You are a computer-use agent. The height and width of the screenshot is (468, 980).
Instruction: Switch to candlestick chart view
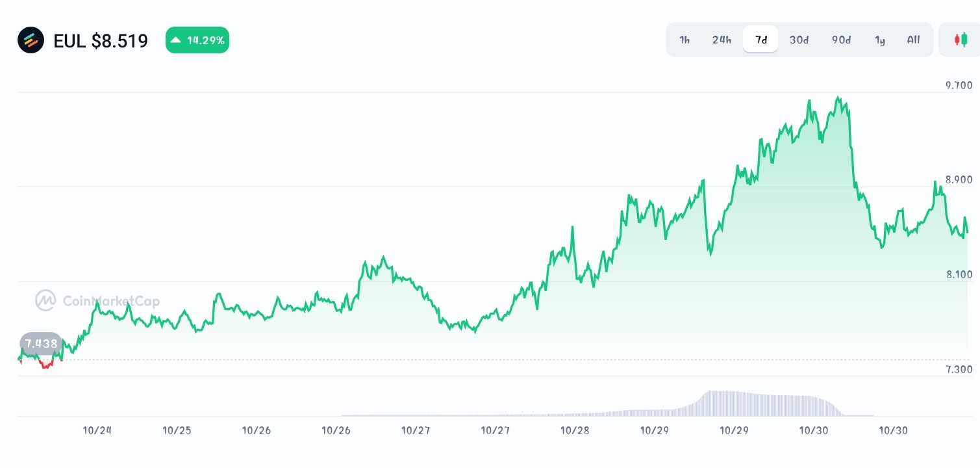(x=960, y=40)
